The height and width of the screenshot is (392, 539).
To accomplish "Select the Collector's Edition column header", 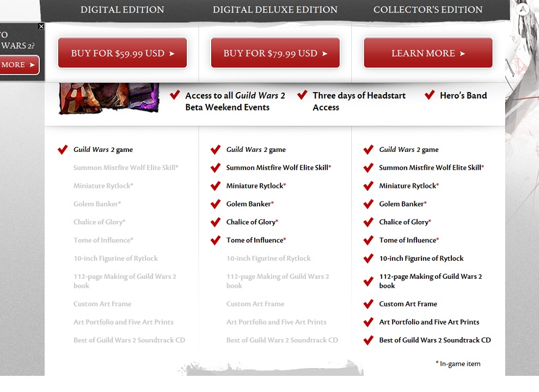I will pos(428,10).
